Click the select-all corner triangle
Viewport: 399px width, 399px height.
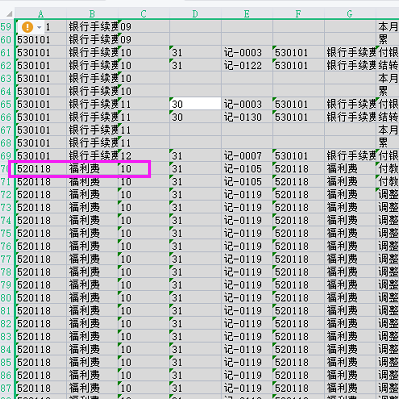9,14
